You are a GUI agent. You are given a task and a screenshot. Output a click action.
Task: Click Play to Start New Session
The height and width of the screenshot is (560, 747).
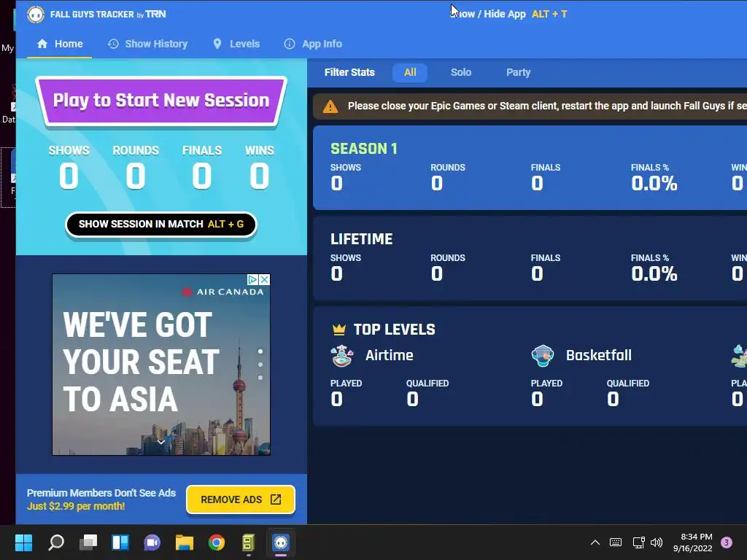[161, 101]
